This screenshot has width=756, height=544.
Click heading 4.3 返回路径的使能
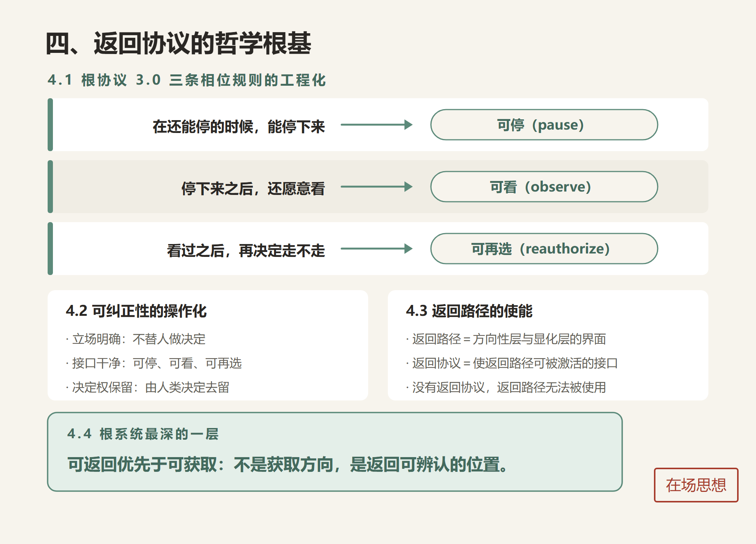[x=469, y=311]
